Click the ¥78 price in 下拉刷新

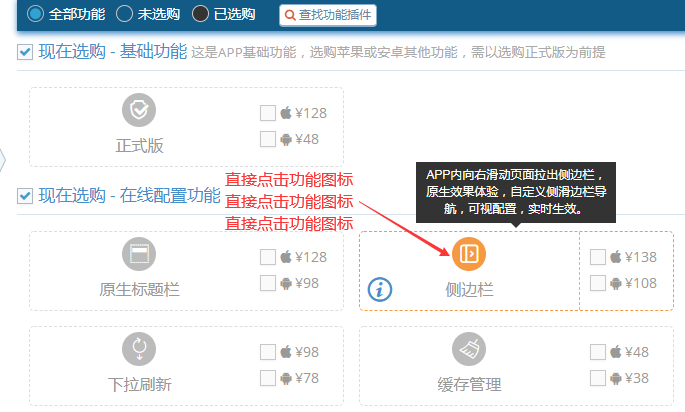pos(307,378)
